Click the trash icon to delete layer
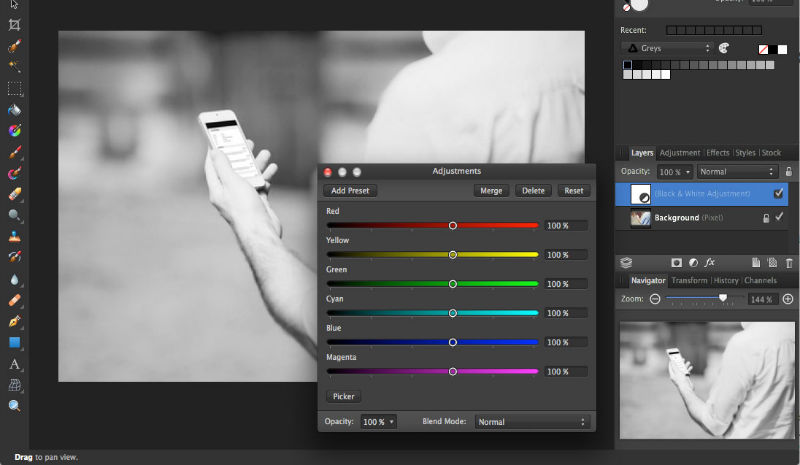 (x=789, y=263)
